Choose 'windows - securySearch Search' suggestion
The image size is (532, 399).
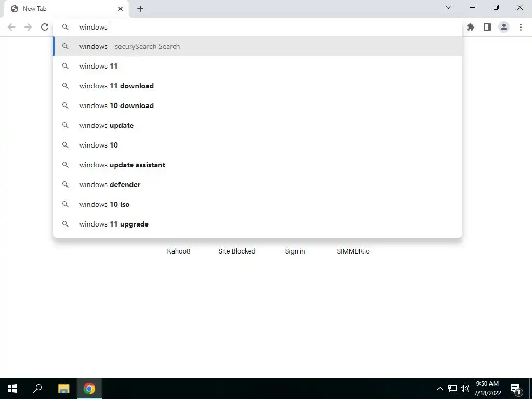pyautogui.click(x=258, y=46)
